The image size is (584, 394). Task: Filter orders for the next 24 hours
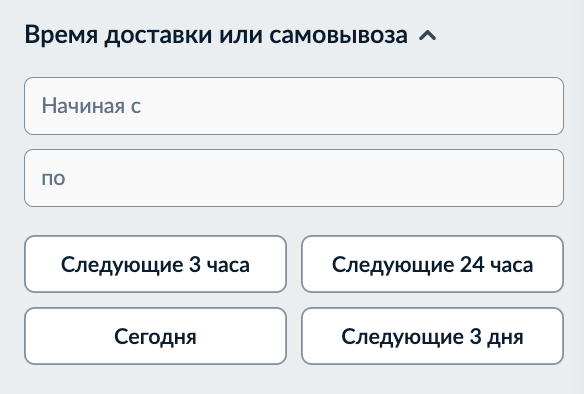[x=432, y=264]
